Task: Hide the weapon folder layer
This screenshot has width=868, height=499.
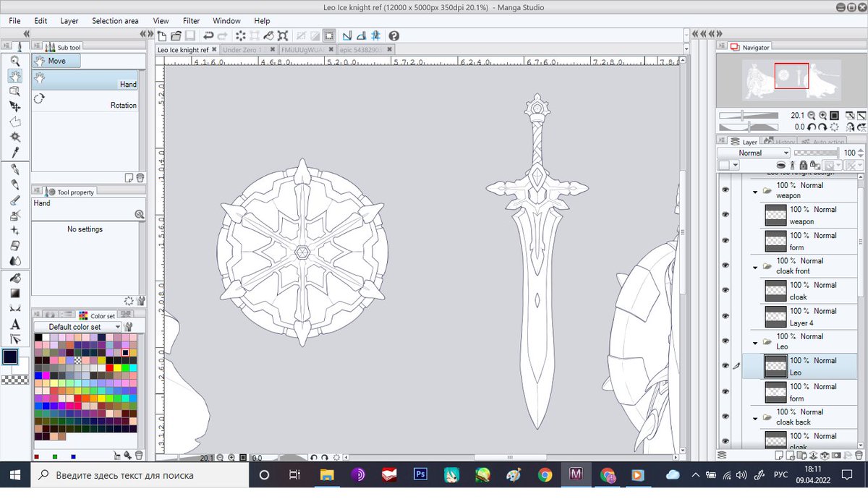Action: point(726,190)
